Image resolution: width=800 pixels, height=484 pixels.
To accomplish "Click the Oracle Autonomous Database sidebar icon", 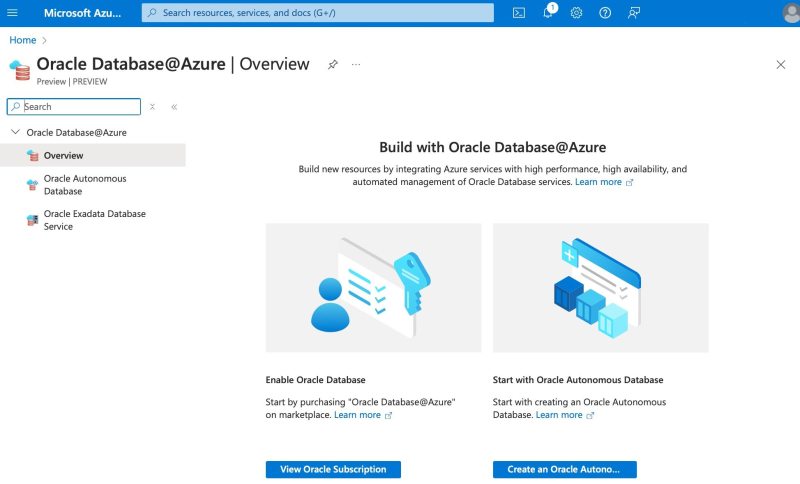I will pyautogui.click(x=32, y=185).
